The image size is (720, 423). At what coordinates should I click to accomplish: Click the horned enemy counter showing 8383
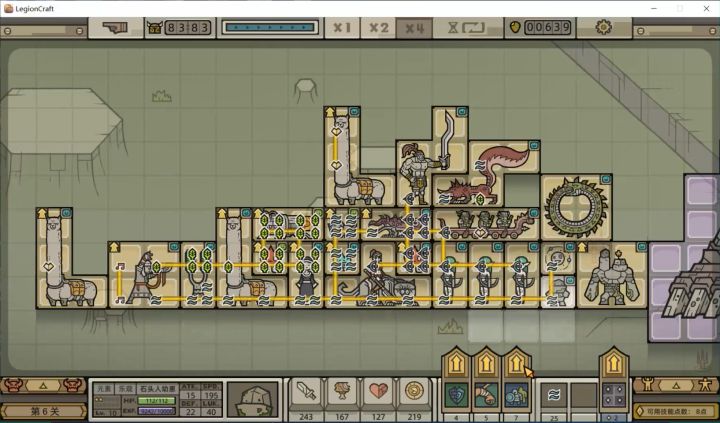(180, 28)
